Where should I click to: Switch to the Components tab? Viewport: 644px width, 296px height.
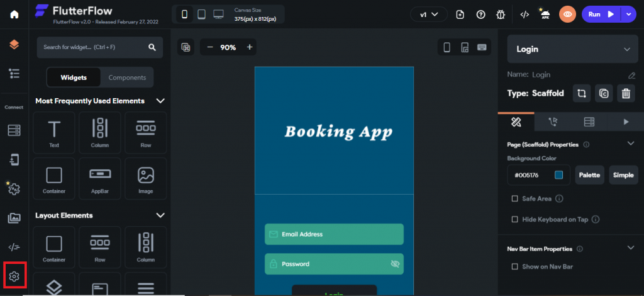pos(127,77)
